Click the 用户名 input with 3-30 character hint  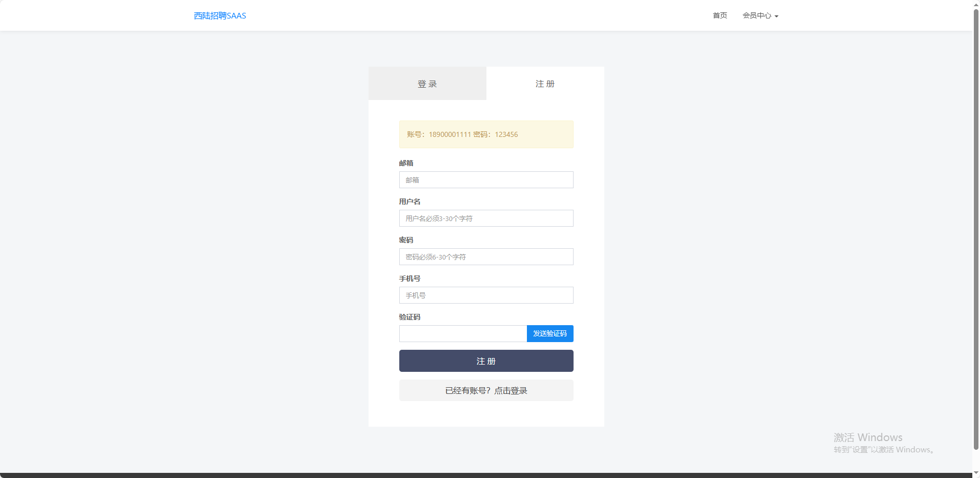[x=486, y=218]
